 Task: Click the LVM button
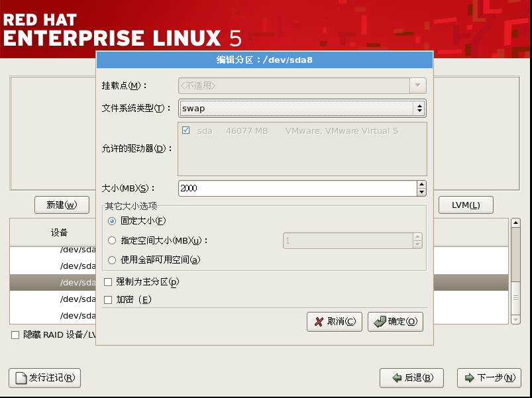click(466, 205)
